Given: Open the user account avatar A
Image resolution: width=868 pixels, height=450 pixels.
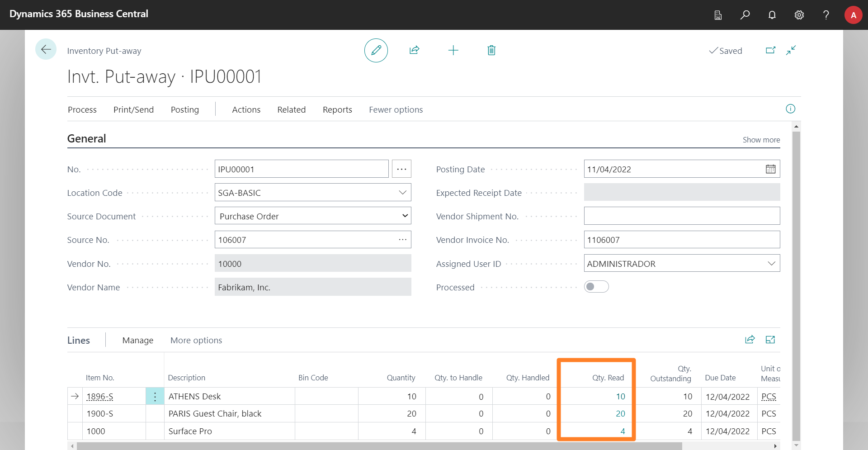Looking at the screenshot, I should [854, 15].
